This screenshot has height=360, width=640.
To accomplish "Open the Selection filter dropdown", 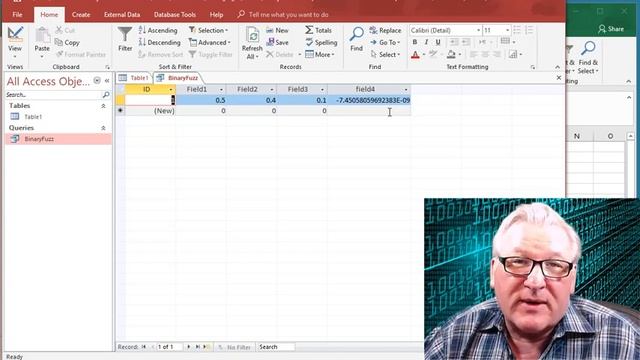I will coord(208,30).
